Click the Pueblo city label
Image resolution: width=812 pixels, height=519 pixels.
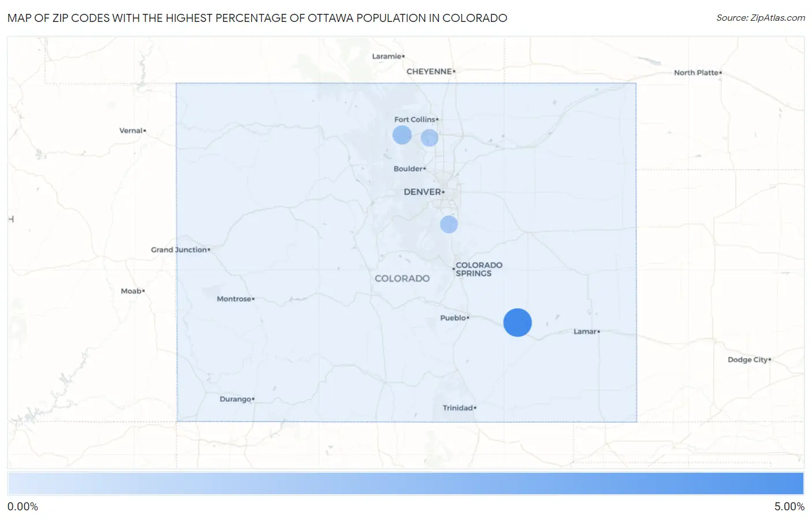[x=453, y=318]
